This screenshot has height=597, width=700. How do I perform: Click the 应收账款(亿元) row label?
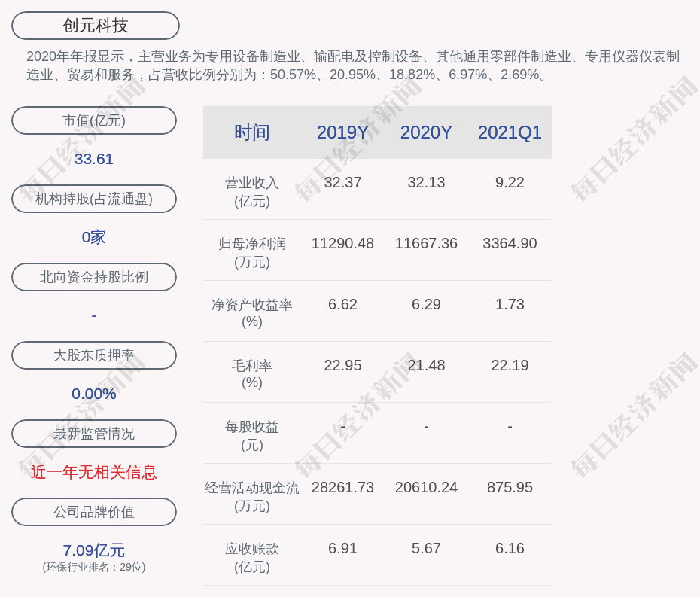[252, 558]
